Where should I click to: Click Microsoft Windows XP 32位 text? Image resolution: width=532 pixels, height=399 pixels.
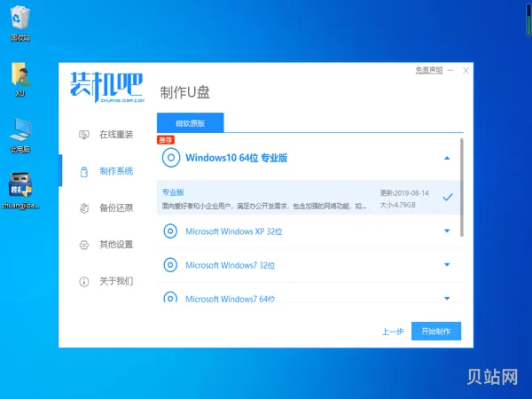pos(234,231)
